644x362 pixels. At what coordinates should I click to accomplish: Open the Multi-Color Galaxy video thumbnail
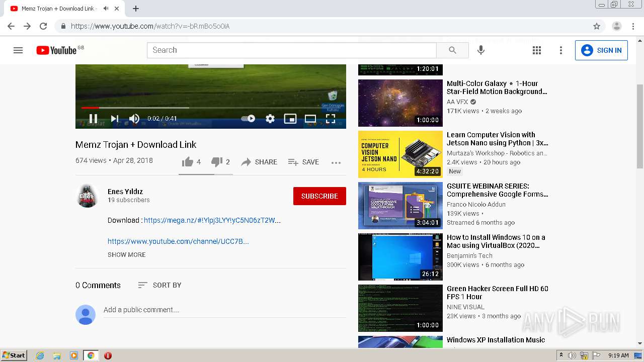coord(400,103)
